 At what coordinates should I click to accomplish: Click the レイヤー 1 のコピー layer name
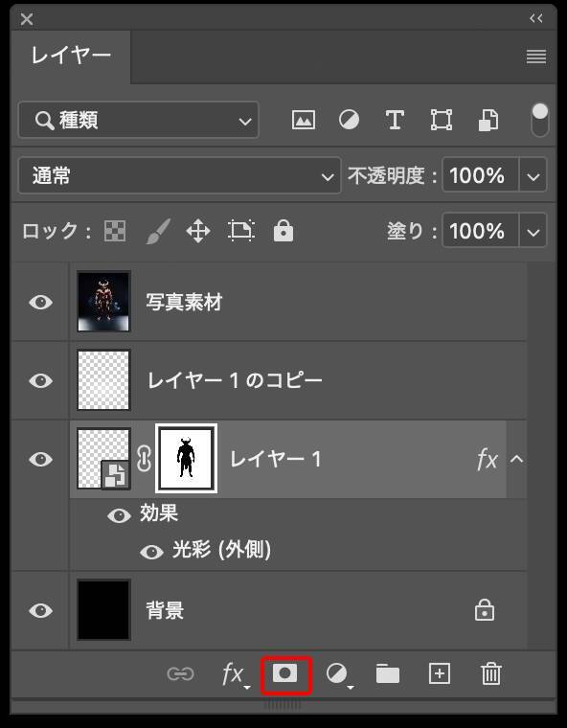coord(235,380)
